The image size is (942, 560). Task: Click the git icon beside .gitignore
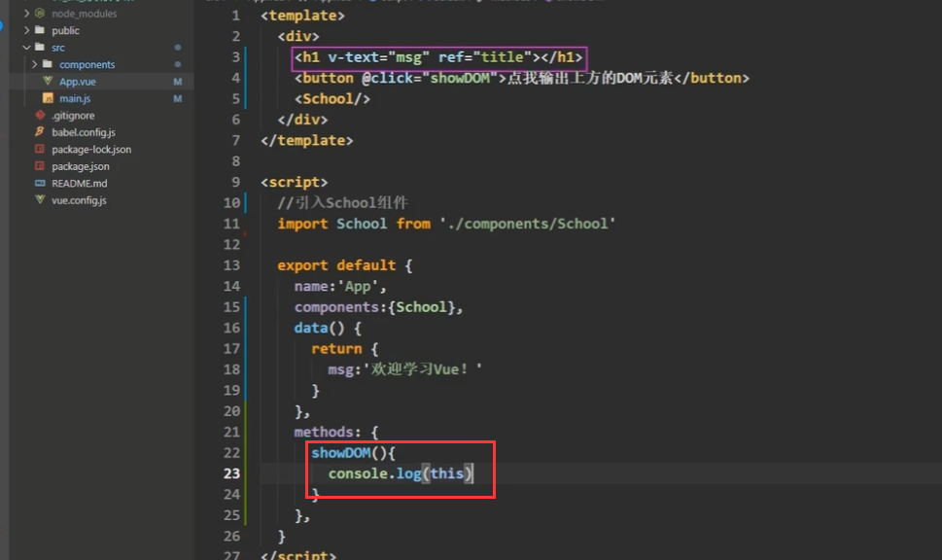40,115
